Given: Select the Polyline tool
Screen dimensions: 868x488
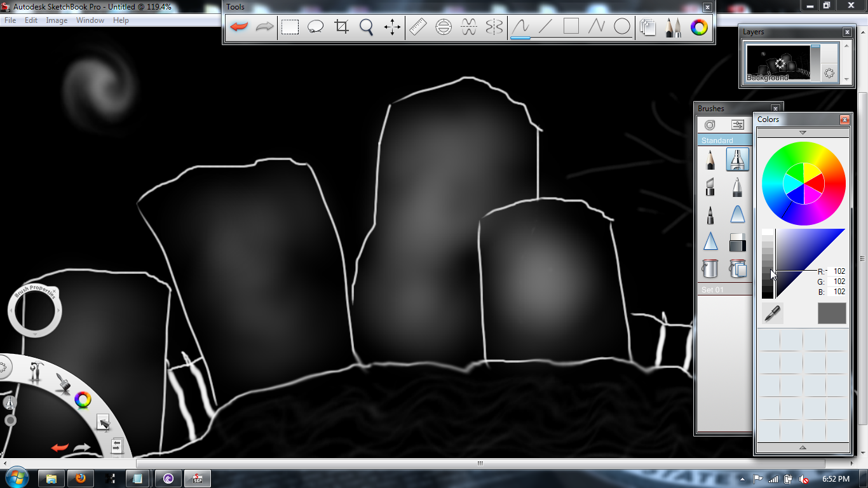Looking at the screenshot, I should (x=597, y=27).
